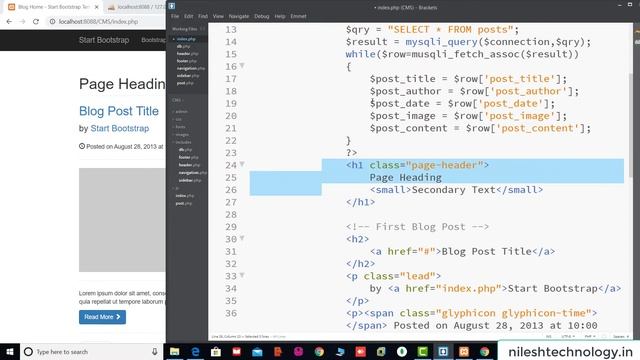Open the PHP language mode dropdown

point(590,337)
